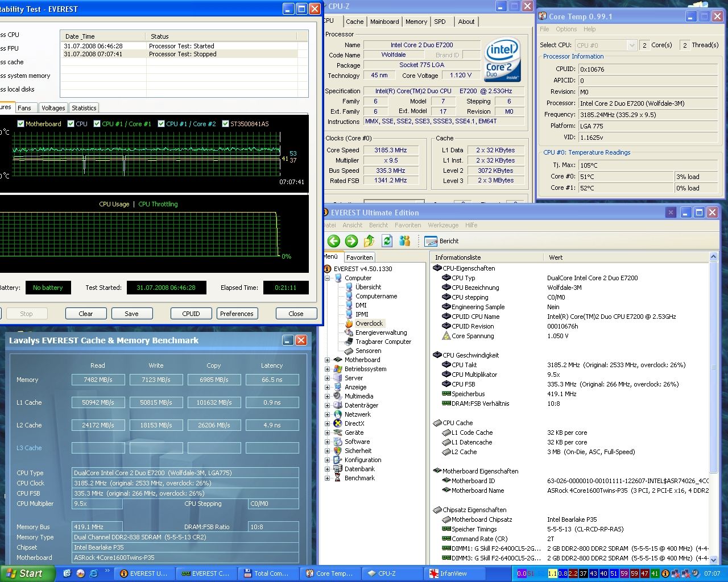Screen dimensions: 728x582
Task: Click the CPUID button in stability test
Action: click(x=191, y=314)
